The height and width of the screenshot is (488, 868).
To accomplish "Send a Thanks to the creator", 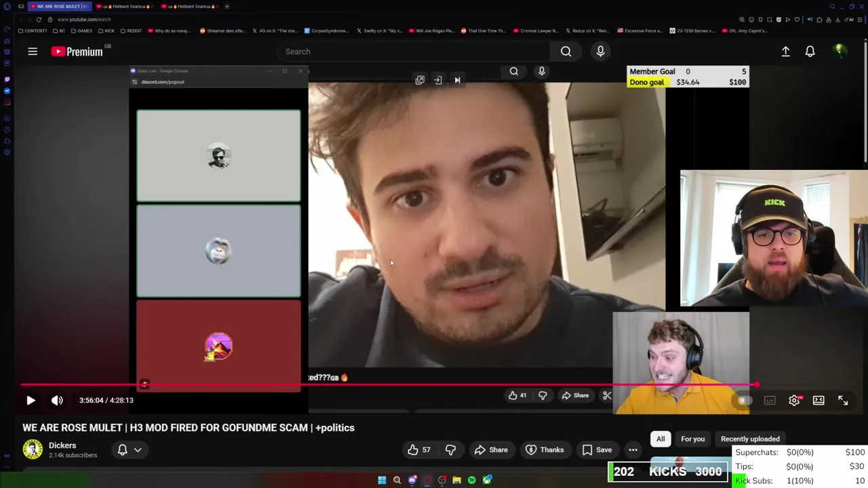I will [545, 450].
